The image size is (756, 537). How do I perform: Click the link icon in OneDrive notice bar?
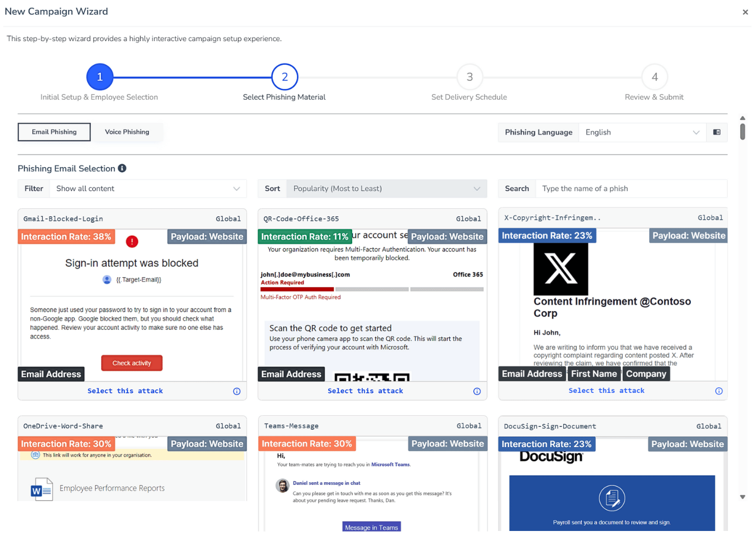coord(36,455)
